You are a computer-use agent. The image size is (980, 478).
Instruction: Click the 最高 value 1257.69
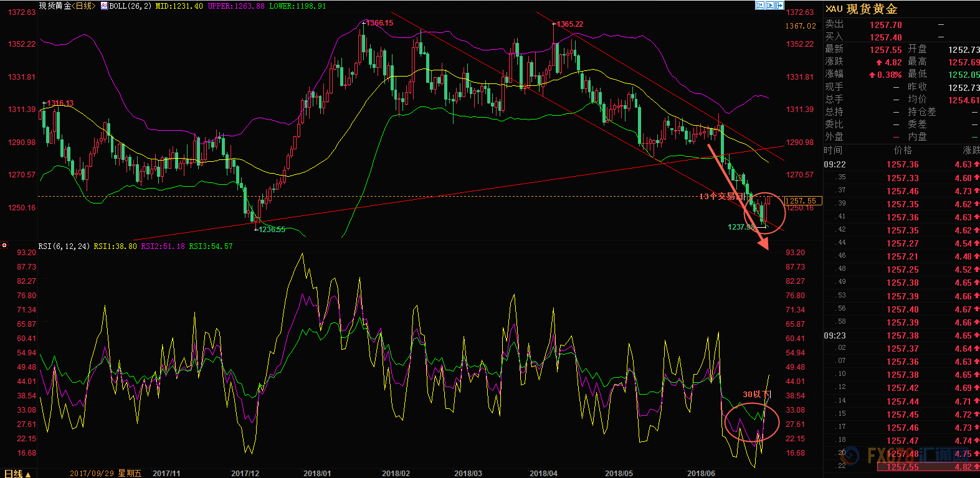[964, 62]
